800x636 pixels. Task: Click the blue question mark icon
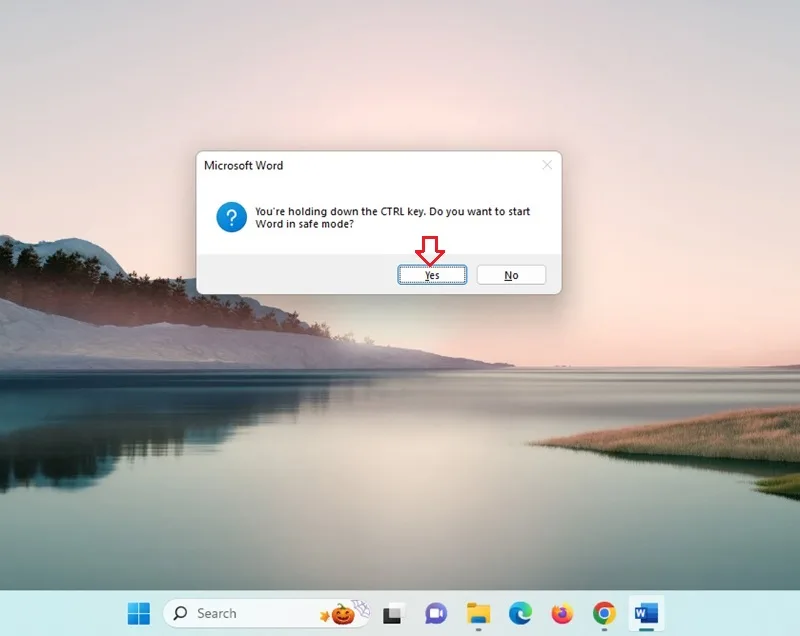pyautogui.click(x=232, y=217)
